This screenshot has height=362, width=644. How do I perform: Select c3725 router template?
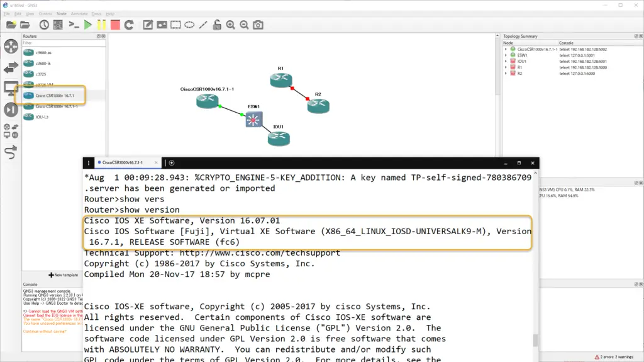click(64, 74)
